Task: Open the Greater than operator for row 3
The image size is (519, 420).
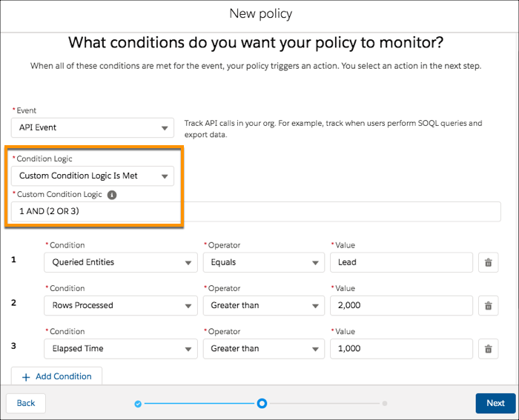Action: (x=264, y=349)
